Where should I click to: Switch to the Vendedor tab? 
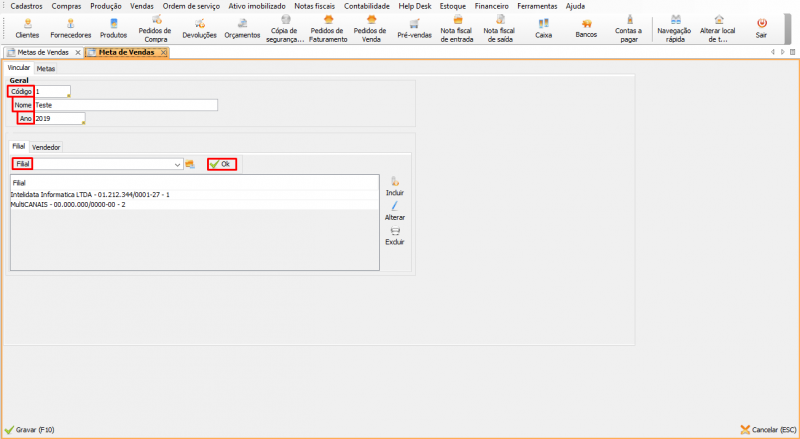tap(46, 147)
